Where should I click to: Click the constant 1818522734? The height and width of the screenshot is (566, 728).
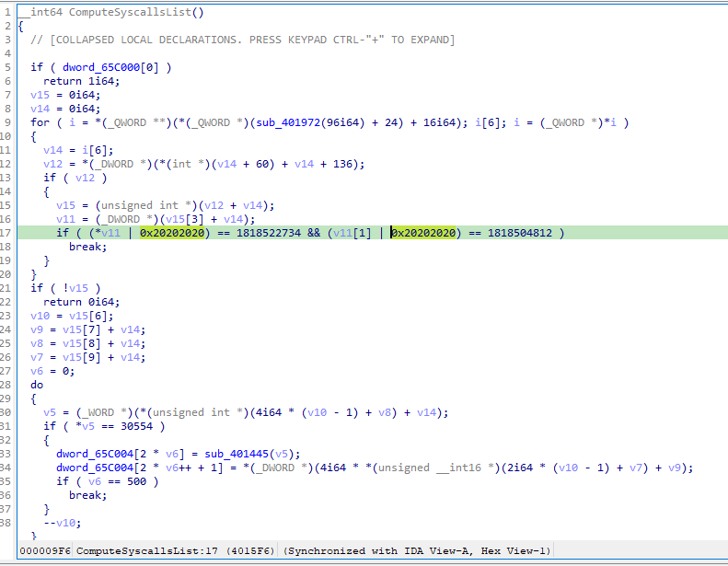point(269,233)
